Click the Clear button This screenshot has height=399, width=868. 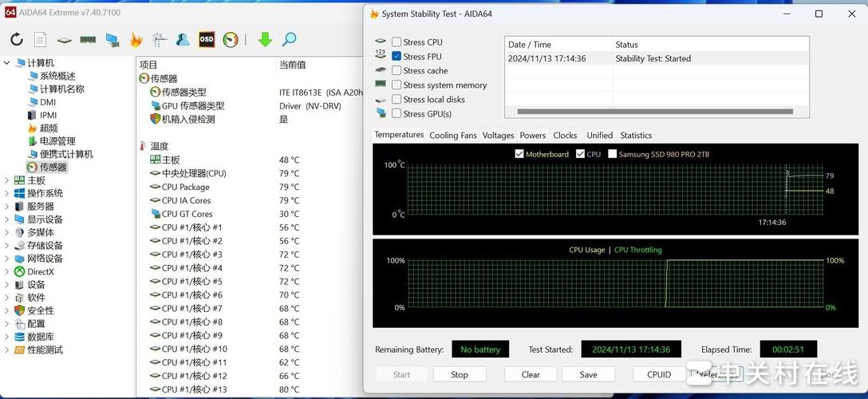(531, 374)
